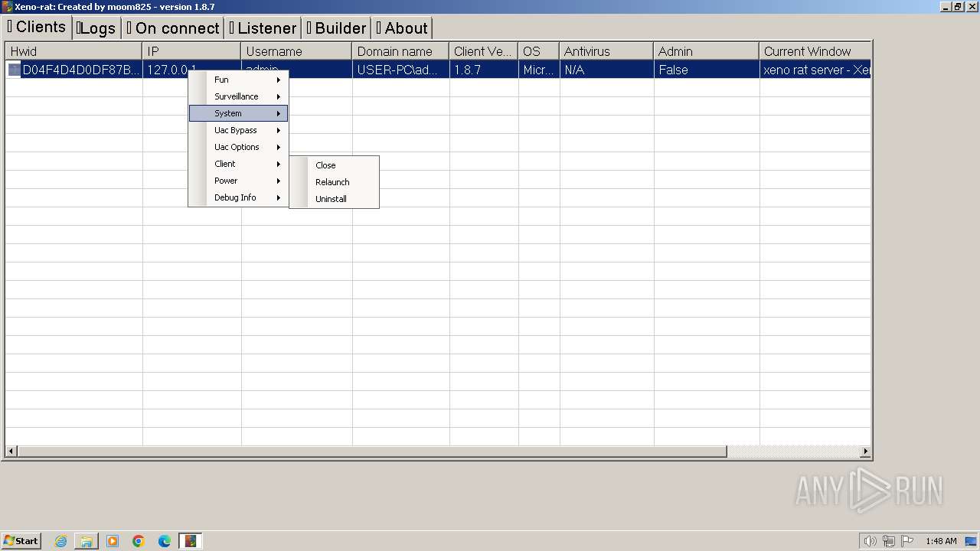Select hwid cell D04F4D4D0DF87B

coord(81,70)
